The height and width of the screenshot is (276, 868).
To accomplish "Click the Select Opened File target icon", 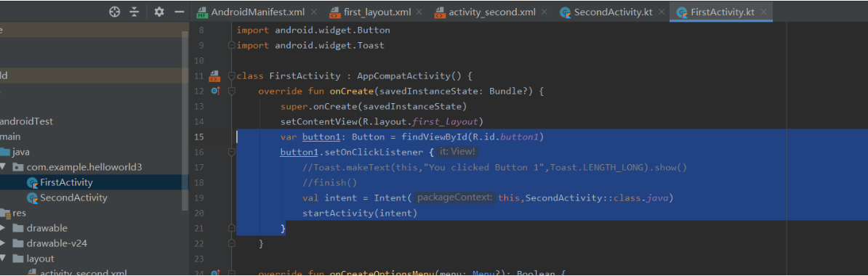I will pyautogui.click(x=115, y=12).
